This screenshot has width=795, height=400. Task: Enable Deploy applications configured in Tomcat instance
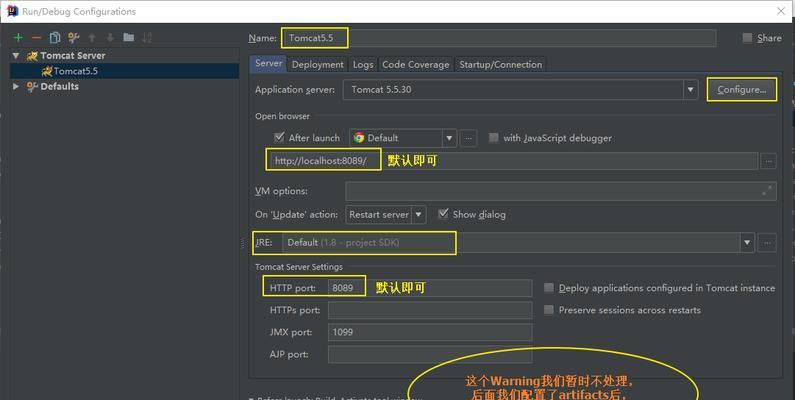tap(549, 288)
